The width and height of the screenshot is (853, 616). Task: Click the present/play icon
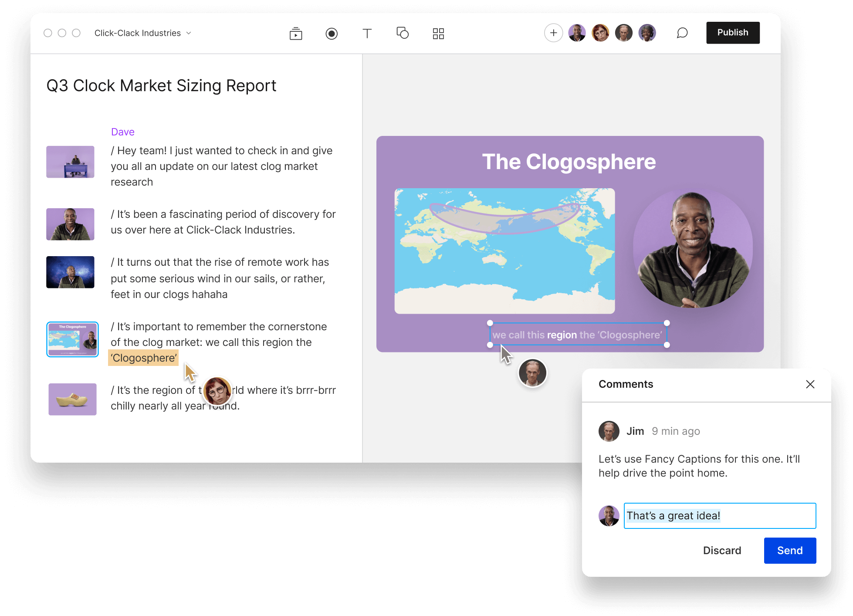click(x=297, y=32)
